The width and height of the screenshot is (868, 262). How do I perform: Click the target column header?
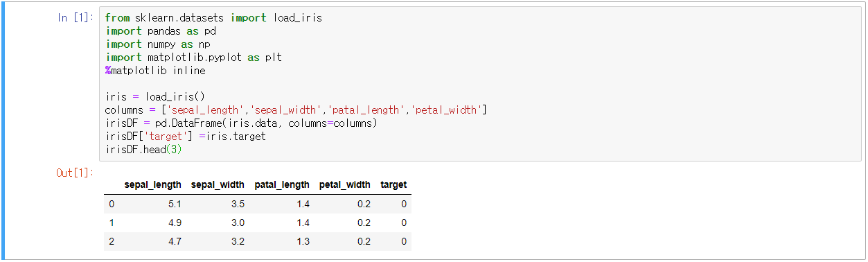[x=393, y=185]
